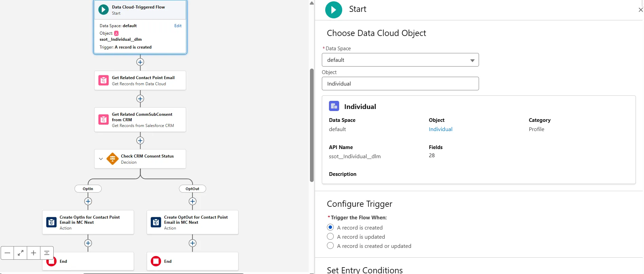The height and width of the screenshot is (274, 644).
Task: Click the object icon in Start node
Action: tap(116, 33)
